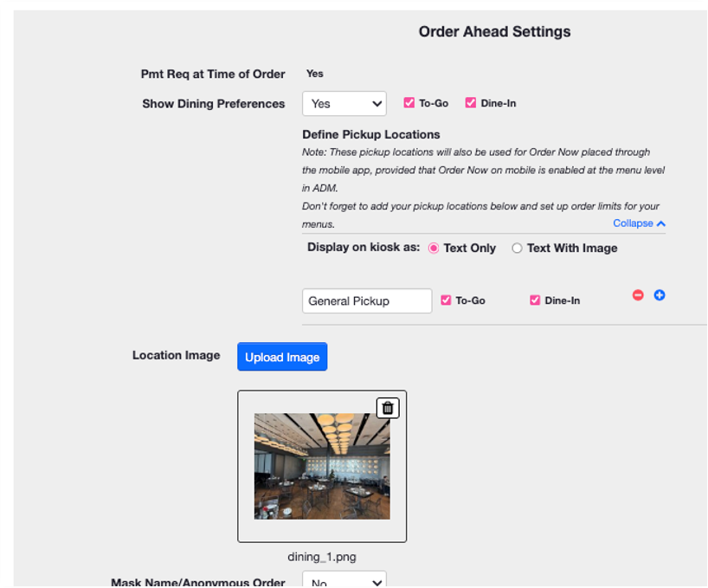Click the Order Ahead Settings title

(x=494, y=32)
